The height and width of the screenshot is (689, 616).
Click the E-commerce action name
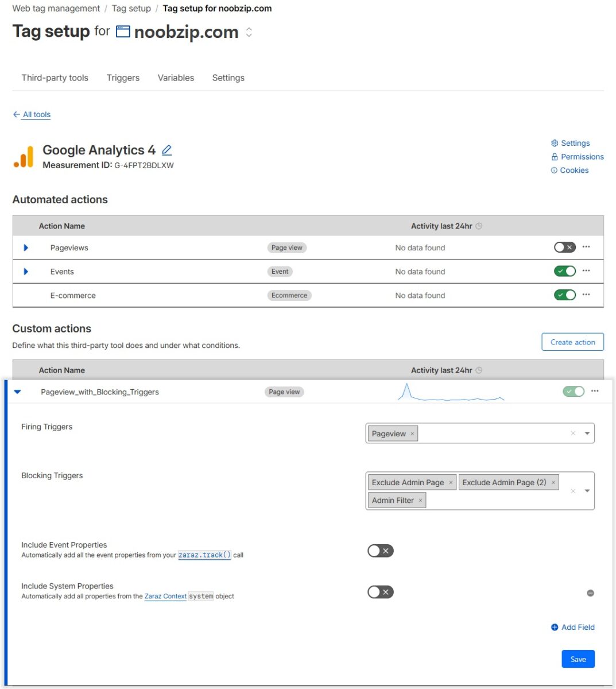click(x=73, y=296)
